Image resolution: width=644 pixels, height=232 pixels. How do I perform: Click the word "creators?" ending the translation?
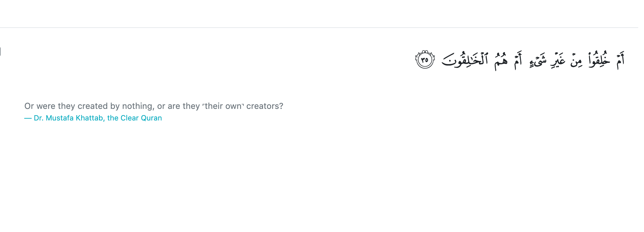(265, 106)
